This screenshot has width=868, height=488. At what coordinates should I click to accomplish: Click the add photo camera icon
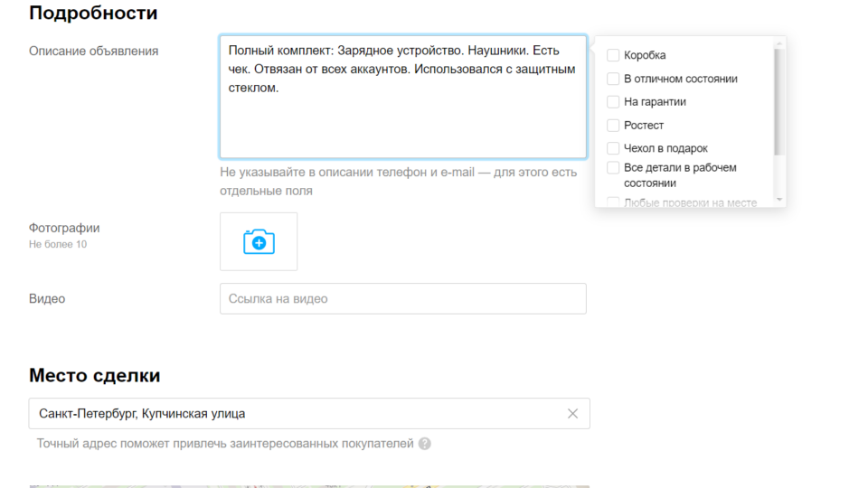pyautogui.click(x=259, y=242)
